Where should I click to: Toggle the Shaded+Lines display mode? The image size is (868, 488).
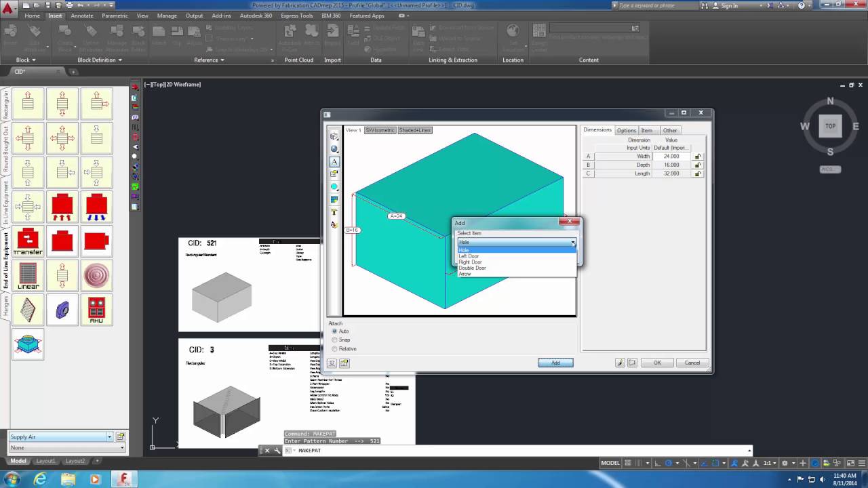(x=414, y=130)
